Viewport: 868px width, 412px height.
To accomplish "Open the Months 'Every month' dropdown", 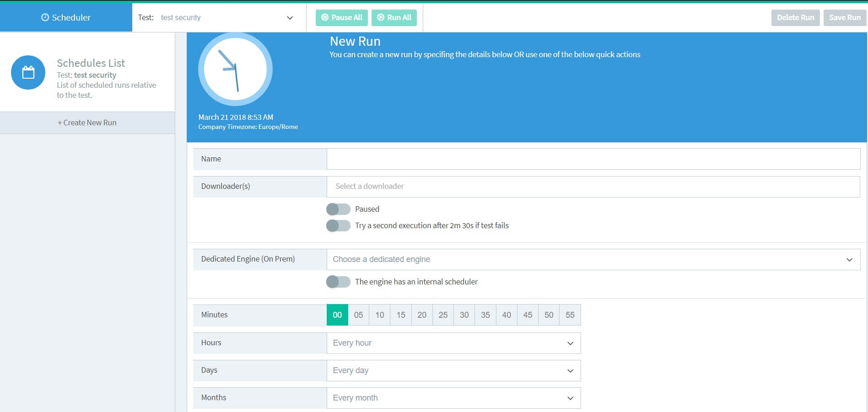I will click(453, 398).
